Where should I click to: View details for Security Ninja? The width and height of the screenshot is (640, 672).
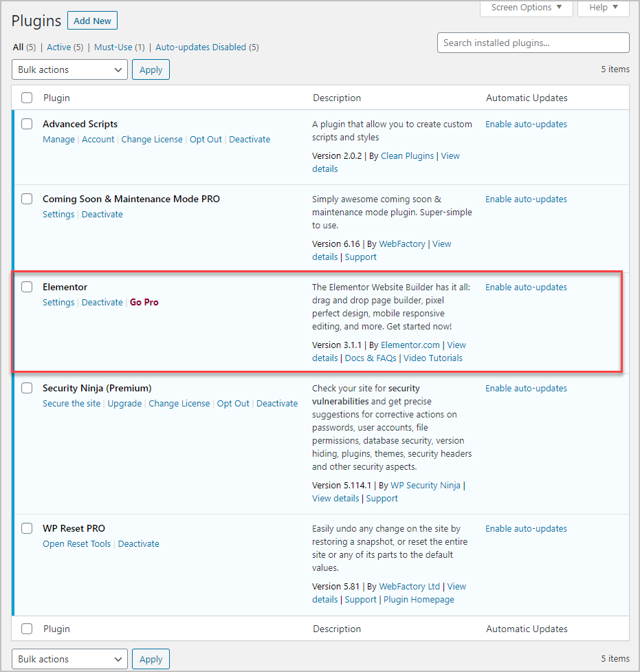point(335,498)
